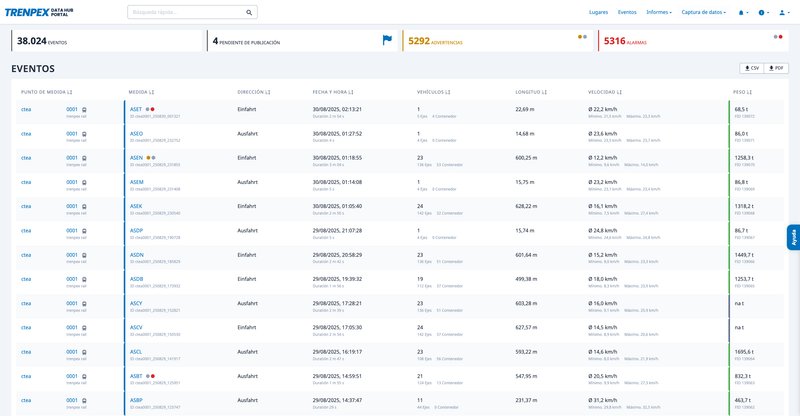Screen dimensions: 800x416
Task: Click warning status dots next to ASEN
Action: (151, 158)
